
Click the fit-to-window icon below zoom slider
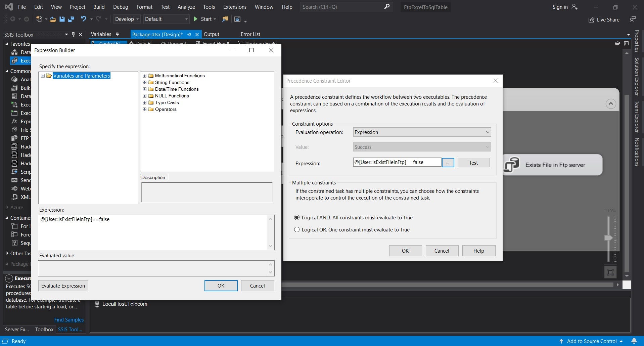coord(610,272)
